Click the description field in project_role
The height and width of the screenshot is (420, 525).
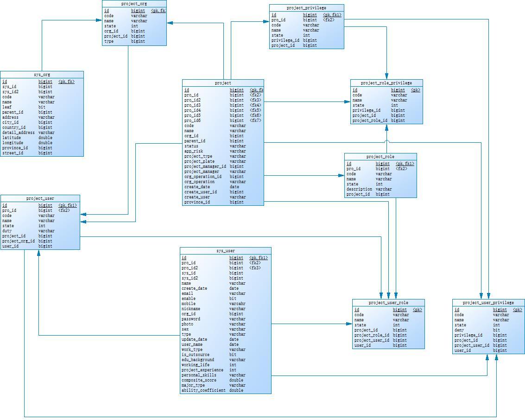(x=359, y=189)
